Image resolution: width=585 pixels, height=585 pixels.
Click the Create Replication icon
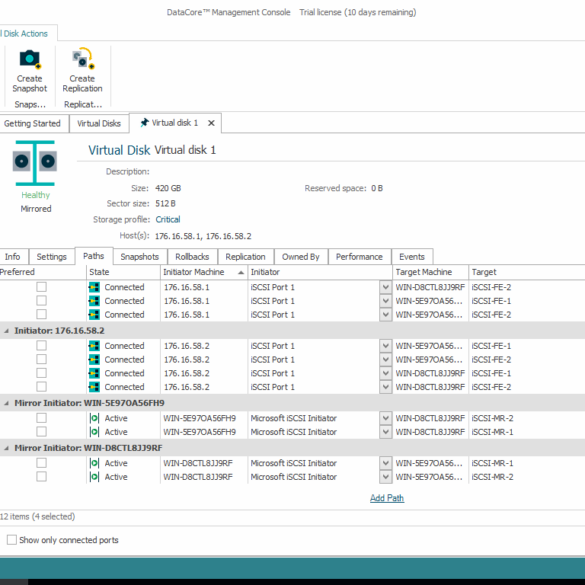(83, 59)
